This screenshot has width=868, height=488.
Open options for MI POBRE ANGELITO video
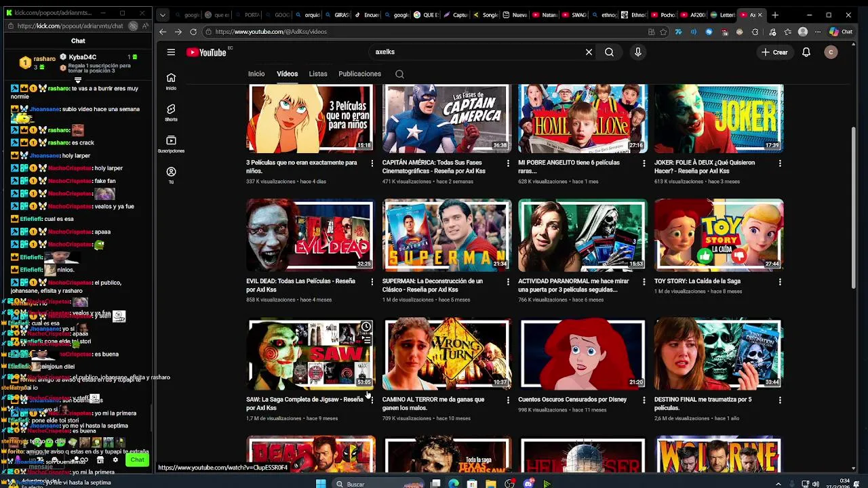pos(644,163)
